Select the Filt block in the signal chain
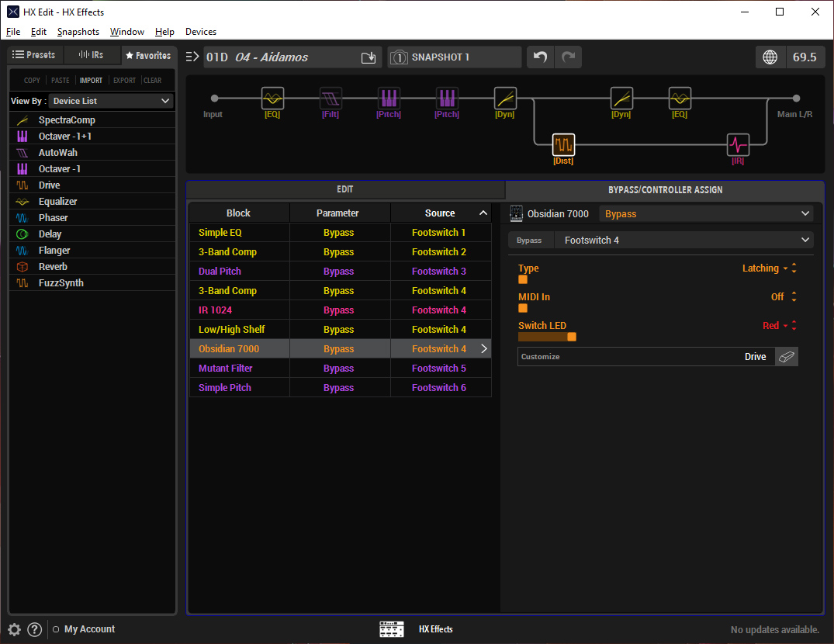Image resolution: width=834 pixels, height=644 pixels. click(x=330, y=99)
